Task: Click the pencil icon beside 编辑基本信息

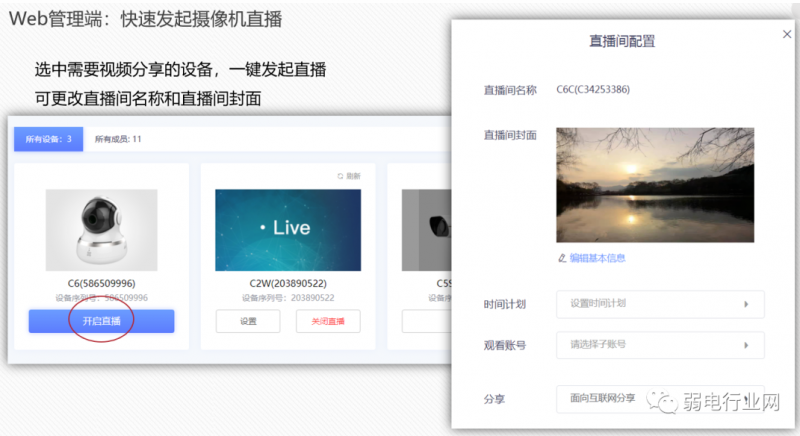Action: click(562, 258)
